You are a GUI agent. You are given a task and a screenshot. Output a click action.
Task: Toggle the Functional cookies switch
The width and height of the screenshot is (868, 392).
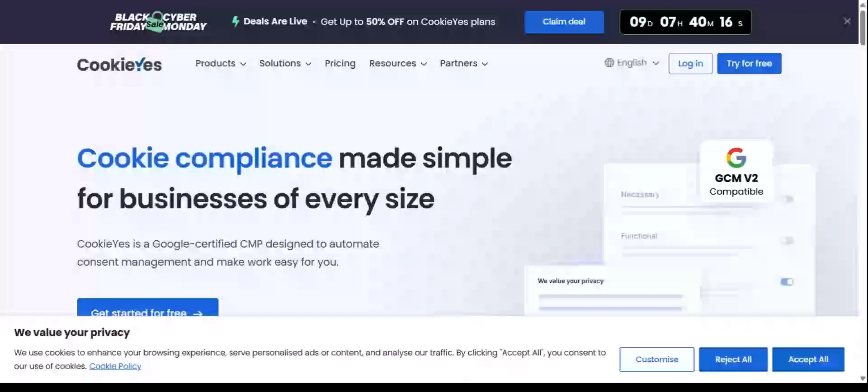tap(787, 240)
